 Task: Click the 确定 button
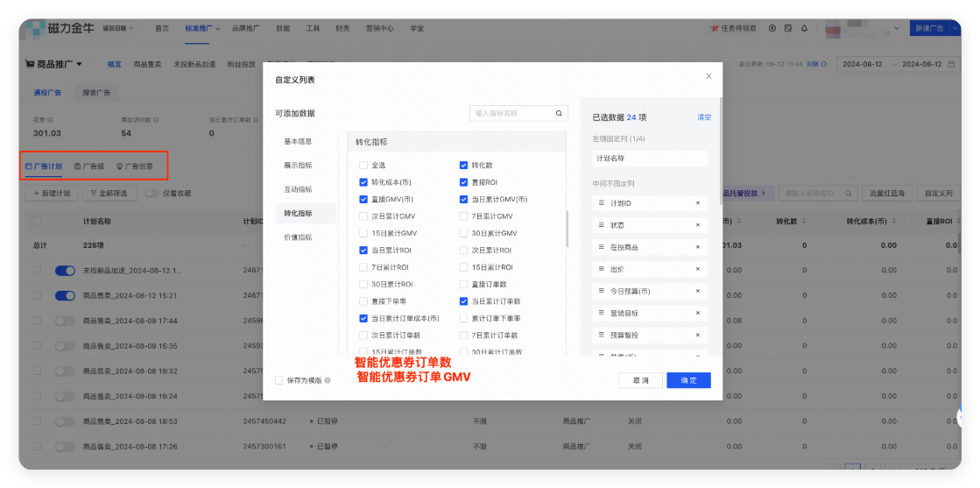pyautogui.click(x=688, y=380)
